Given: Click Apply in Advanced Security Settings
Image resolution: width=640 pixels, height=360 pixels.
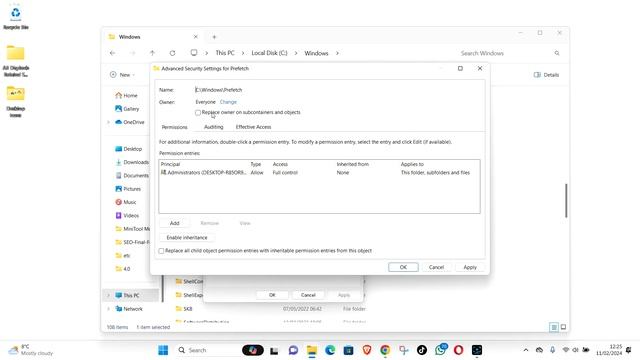Looking at the screenshot, I should click(x=470, y=267).
